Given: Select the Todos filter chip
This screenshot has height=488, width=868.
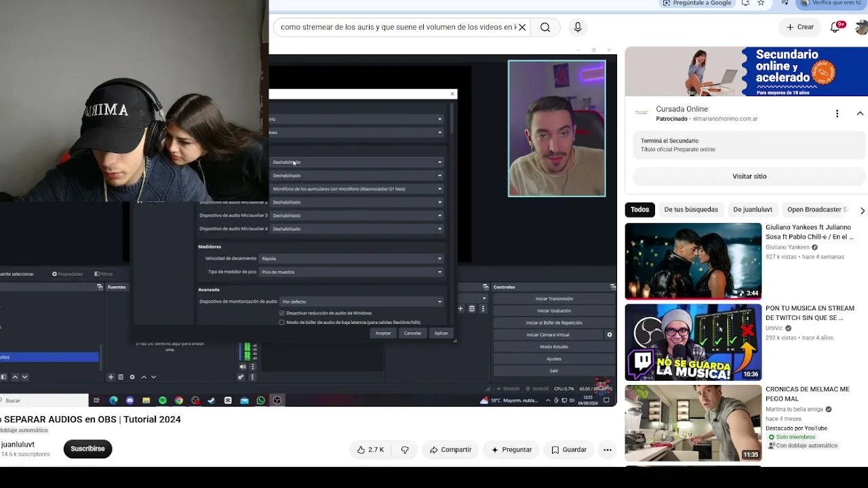Looking at the screenshot, I should [x=639, y=209].
